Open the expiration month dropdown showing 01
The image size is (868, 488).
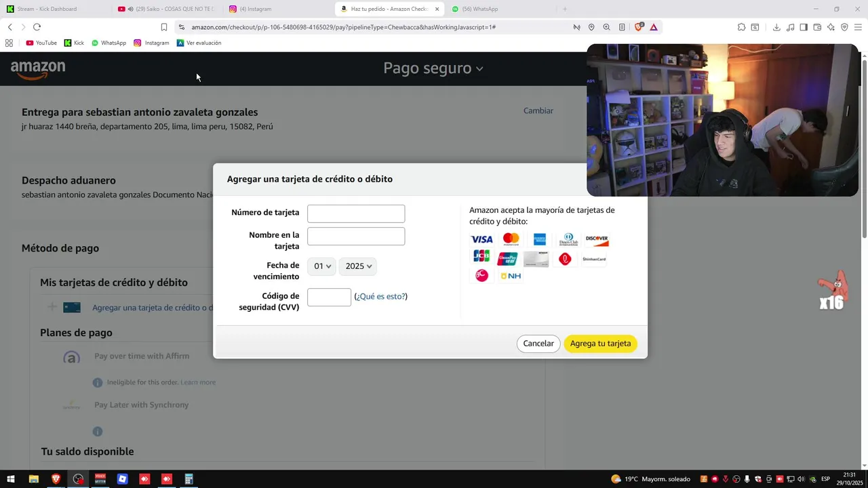pyautogui.click(x=322, y=266)
